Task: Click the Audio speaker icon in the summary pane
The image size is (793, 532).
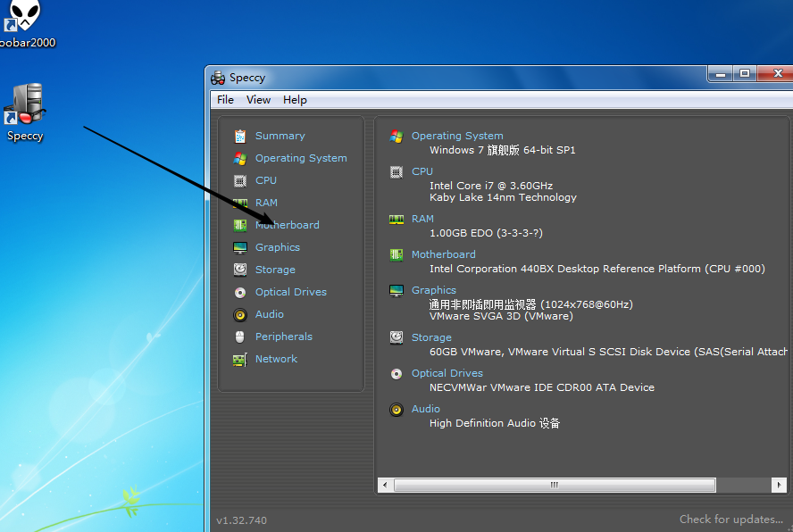Action: (x=396, y=409)
